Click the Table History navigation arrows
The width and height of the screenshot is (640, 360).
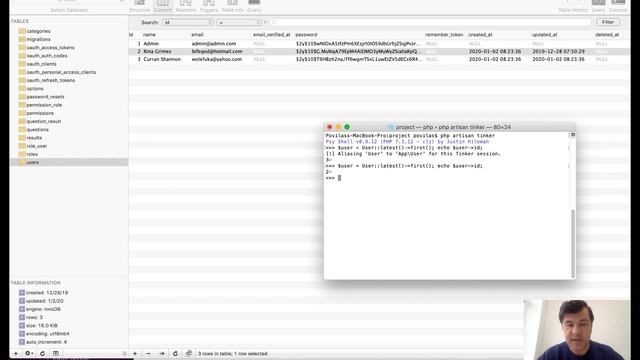573,2
